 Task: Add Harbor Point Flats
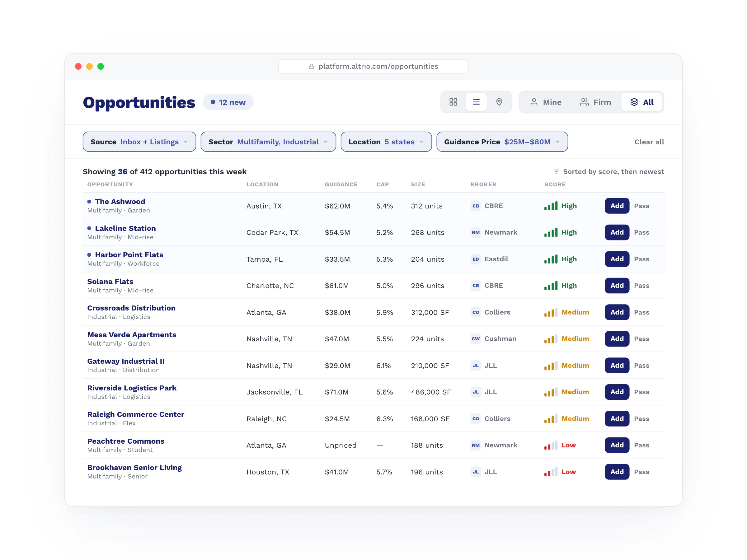pyautogui.click(x=617, y=259)
